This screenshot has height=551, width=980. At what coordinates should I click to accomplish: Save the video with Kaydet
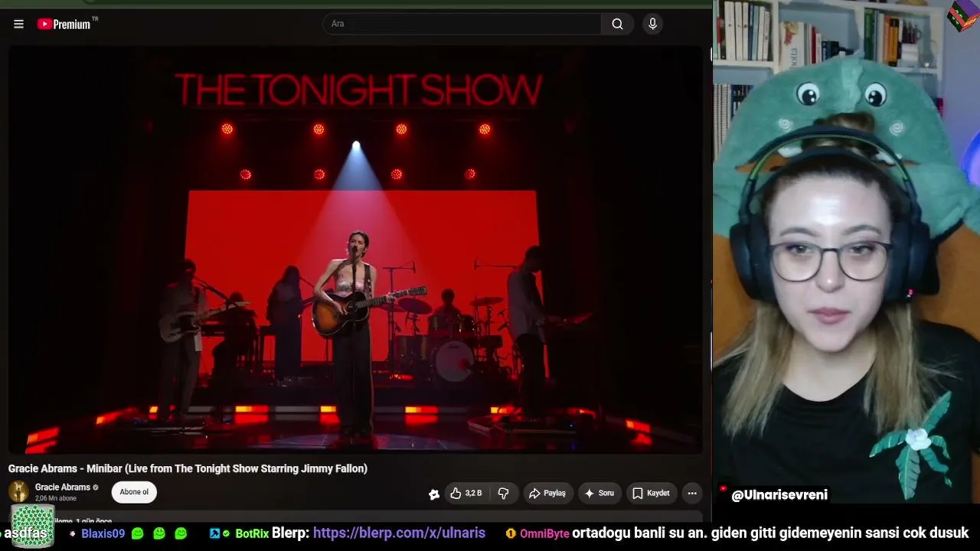651,494
